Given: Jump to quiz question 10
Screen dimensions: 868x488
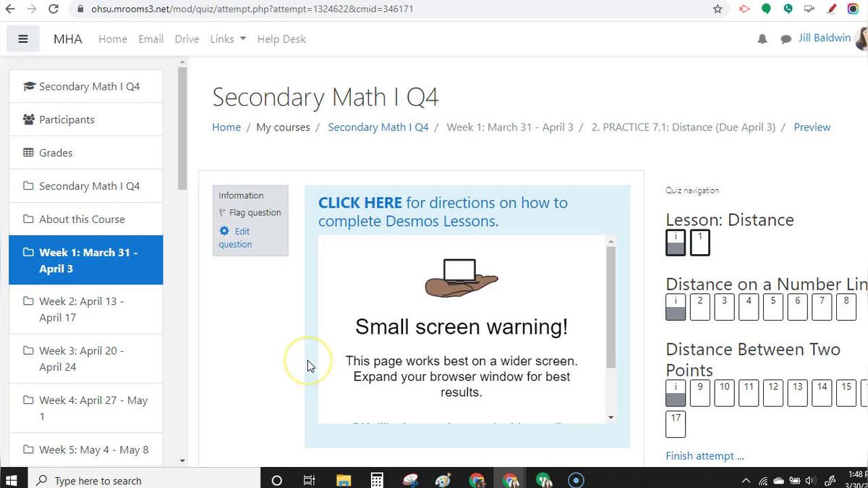Looking at the screenshot, I should [724, 393].
